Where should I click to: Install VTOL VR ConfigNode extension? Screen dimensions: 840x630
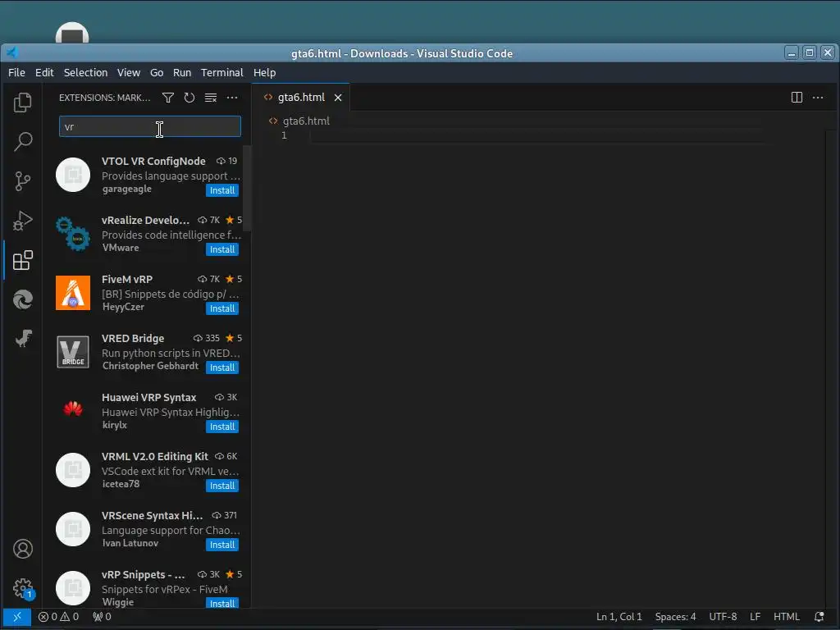[x=222, y=190]
